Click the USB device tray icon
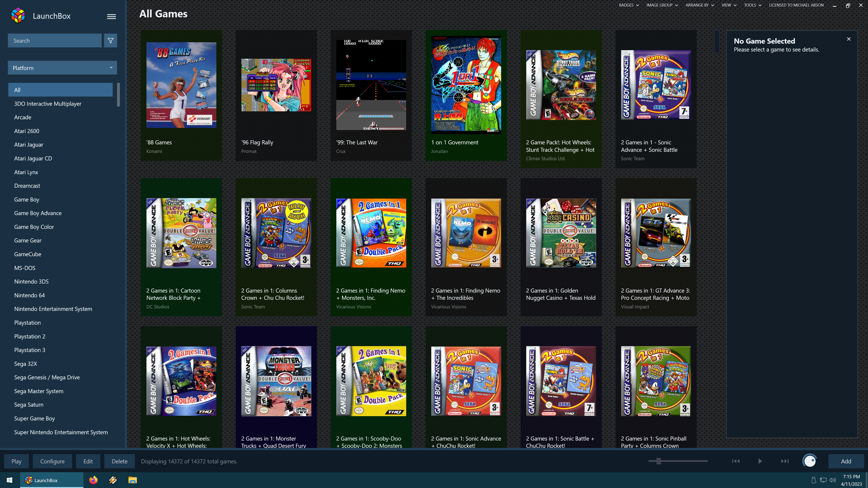This screenshot has width=868, height=488. (x=814, y=480)
